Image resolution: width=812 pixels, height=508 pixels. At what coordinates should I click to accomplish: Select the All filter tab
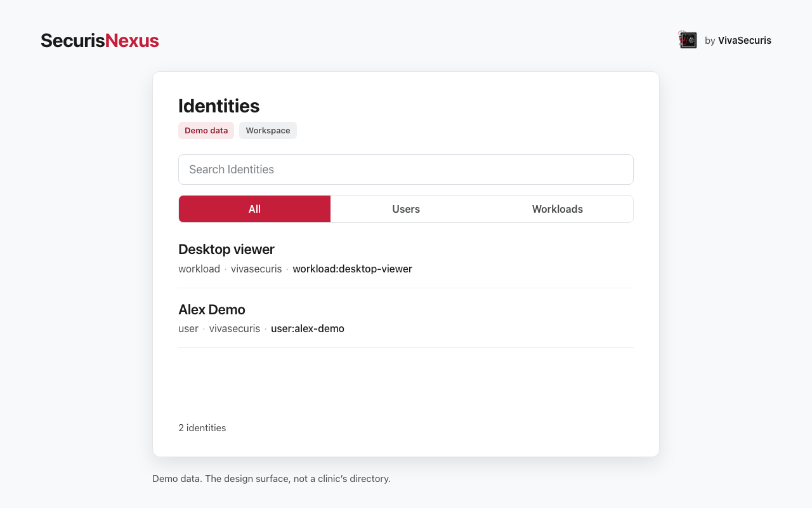(x=254, y=209)
